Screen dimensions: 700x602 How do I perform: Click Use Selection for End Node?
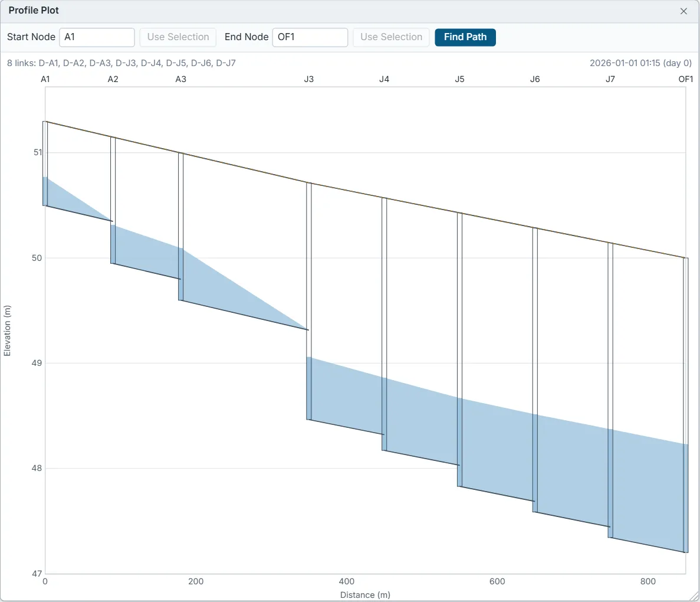(x=391, y=37)
